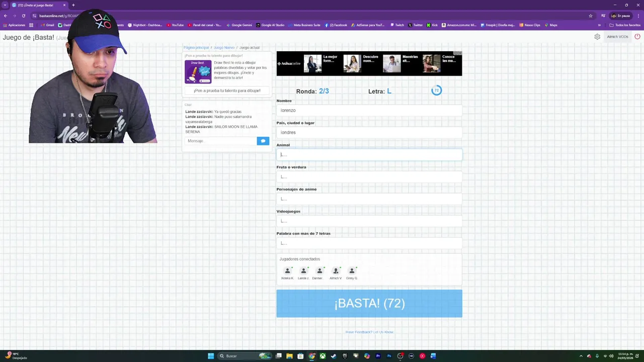Open the Gmail bookmark

(47, 25)
